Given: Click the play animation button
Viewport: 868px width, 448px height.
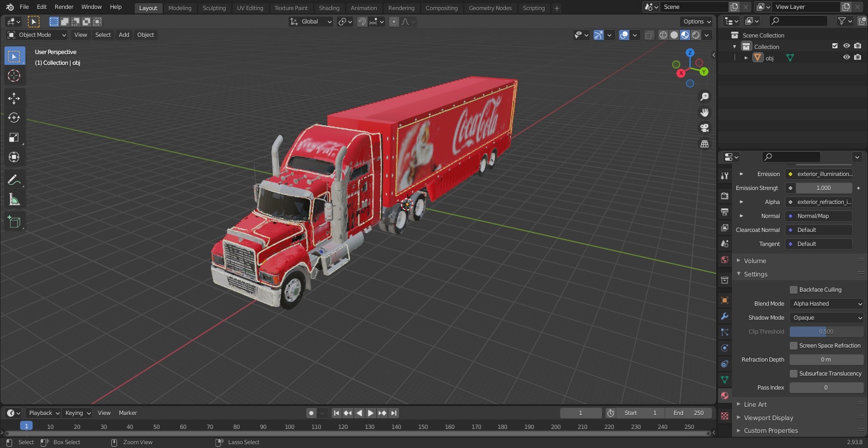Looking at the screenshot, I should (371, 413).
